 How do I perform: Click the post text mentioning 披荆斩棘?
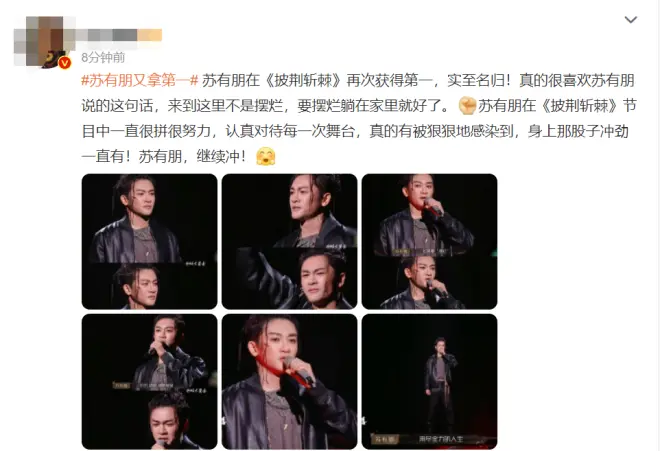(358, 118)
